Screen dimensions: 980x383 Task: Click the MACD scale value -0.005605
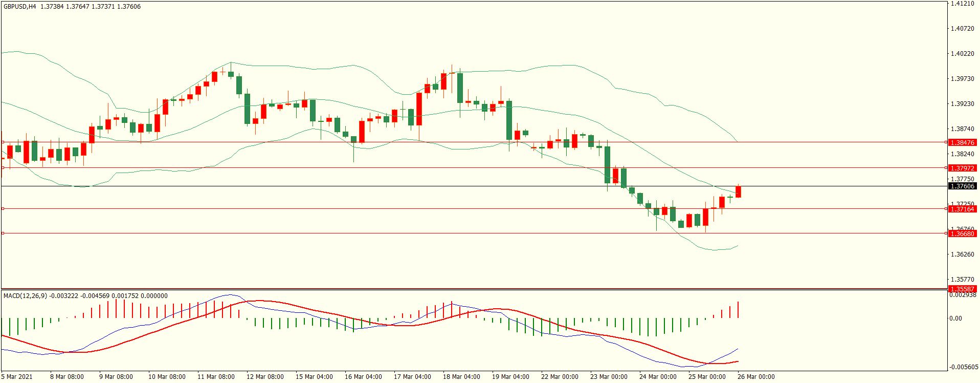click(964, 367)
